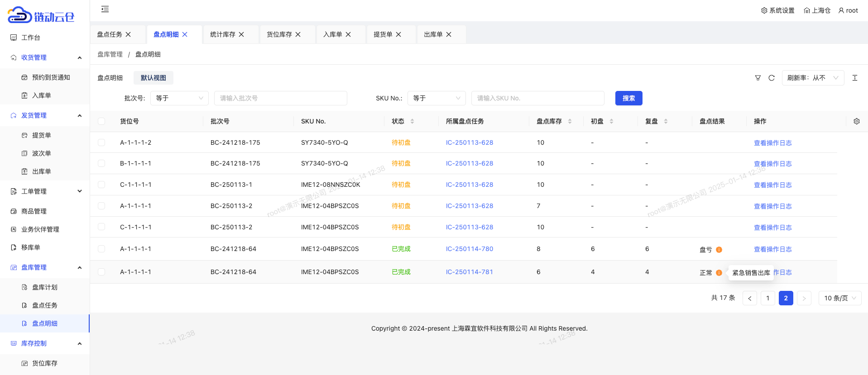Click the 搜索 button
The image size is (868, 375).
628,98
